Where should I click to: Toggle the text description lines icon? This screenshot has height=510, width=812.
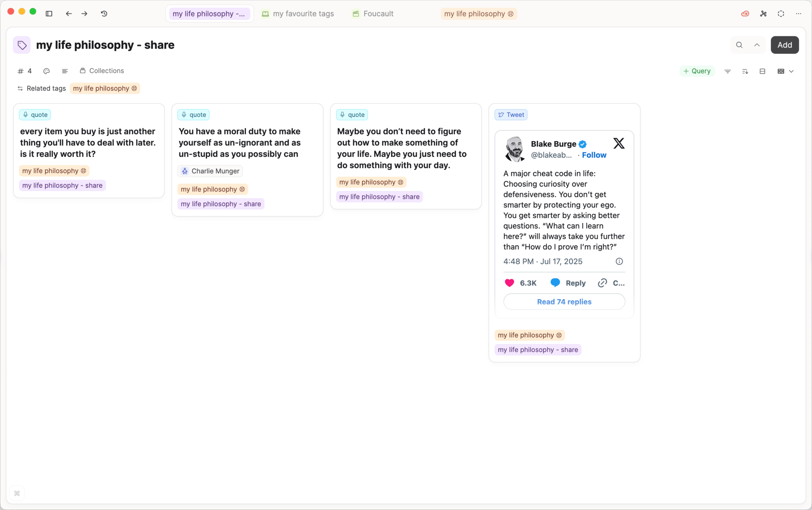click(65, 71)
